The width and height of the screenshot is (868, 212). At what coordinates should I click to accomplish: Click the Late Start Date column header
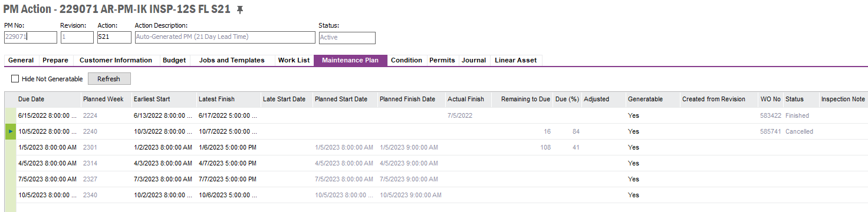tap(286, 99)
